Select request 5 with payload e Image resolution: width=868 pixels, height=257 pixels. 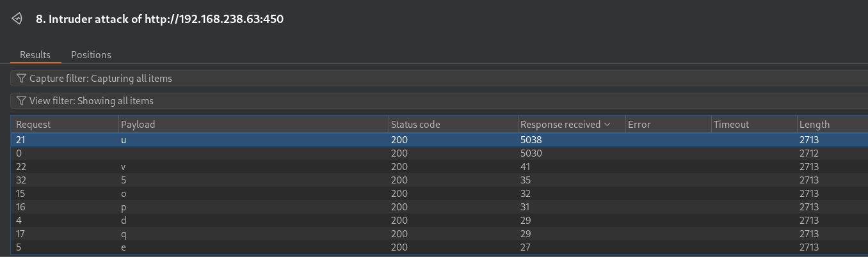439,247
